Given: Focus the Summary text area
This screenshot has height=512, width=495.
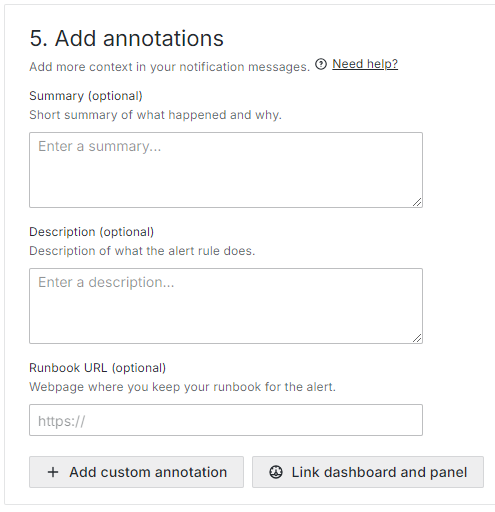Looking at the screenshot, I should coord(226,170).
